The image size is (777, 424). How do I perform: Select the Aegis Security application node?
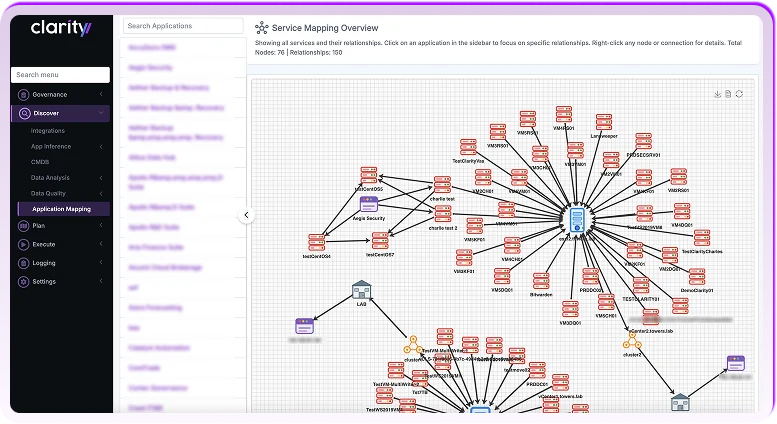point(369,204)
